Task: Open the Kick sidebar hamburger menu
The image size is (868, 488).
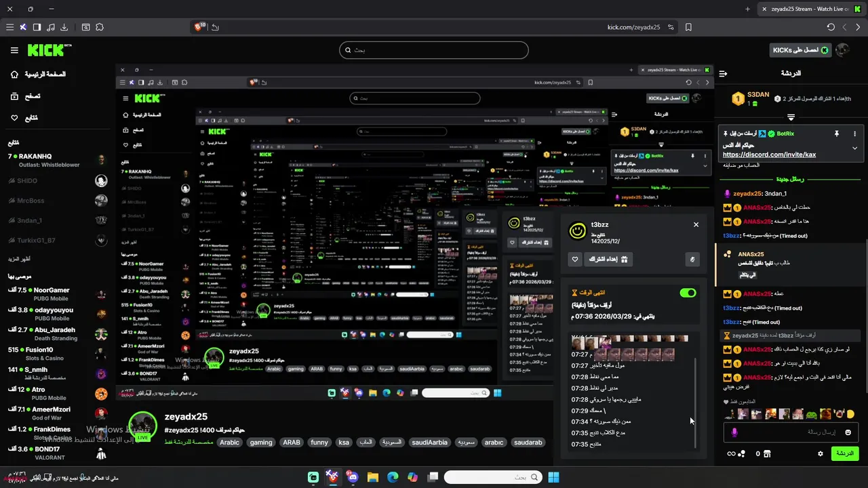Action: point(14,50)
